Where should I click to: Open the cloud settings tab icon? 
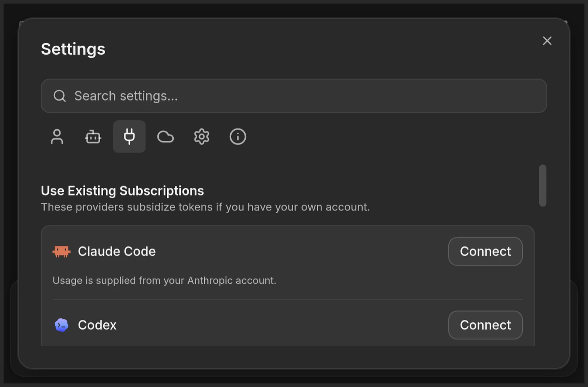pyautogui.click(x=166, y=137)
